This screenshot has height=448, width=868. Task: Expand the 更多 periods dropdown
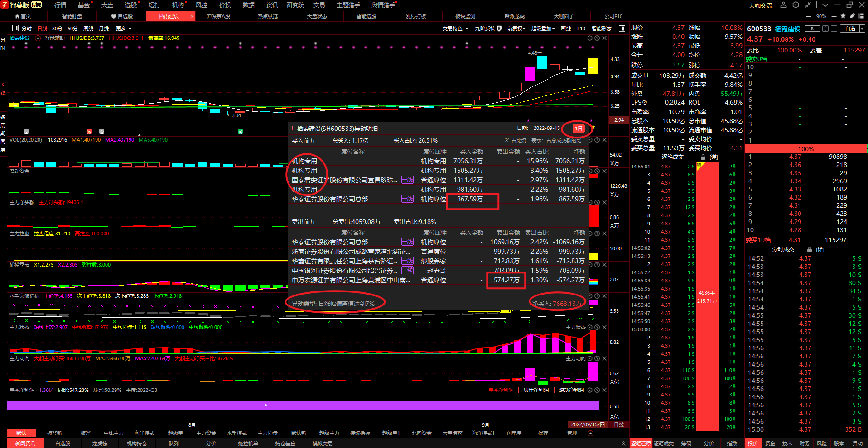coord(124,29)
